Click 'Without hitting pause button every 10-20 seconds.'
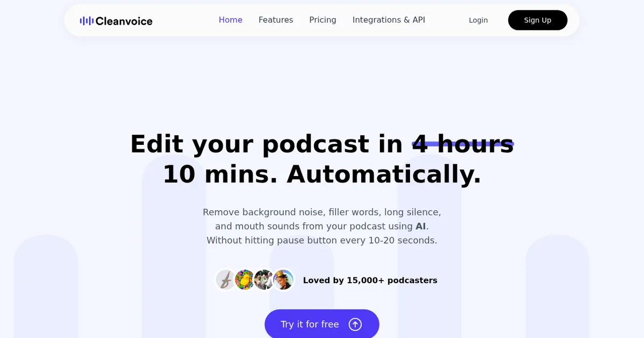The height and width of the screenshot is (338, 644). pos(322,240)
